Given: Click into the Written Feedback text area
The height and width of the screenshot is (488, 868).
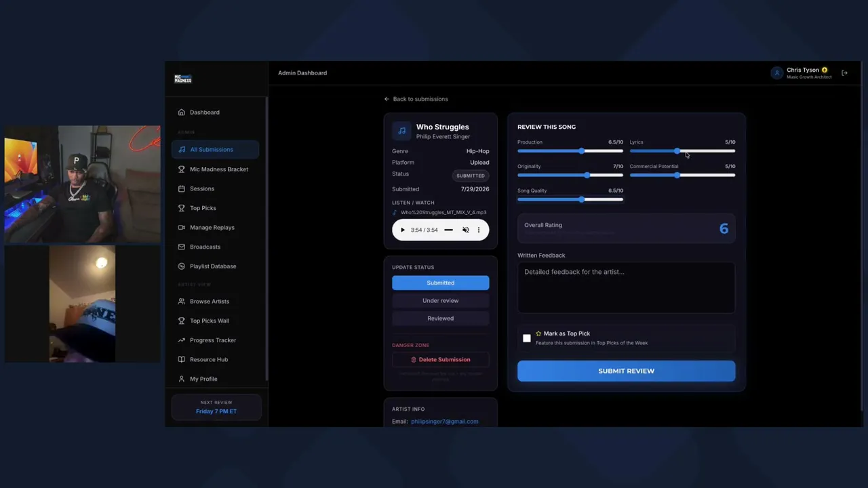Looking at the screenshot, I should click(626, 288).
